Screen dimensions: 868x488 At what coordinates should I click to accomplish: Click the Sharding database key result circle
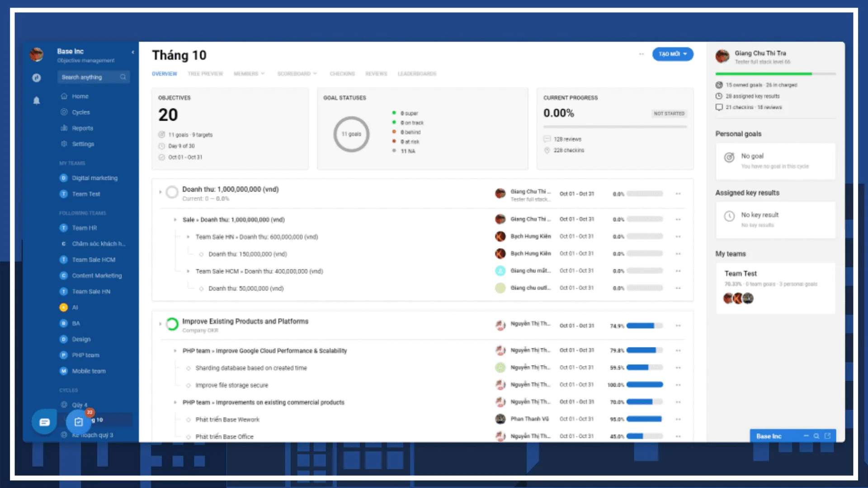(189, 368)
